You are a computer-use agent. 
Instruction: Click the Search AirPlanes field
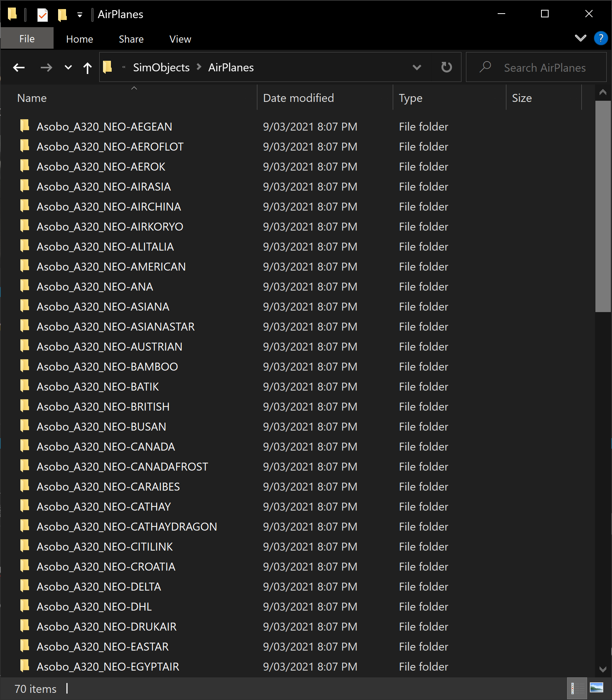click(x=544, y=68)
